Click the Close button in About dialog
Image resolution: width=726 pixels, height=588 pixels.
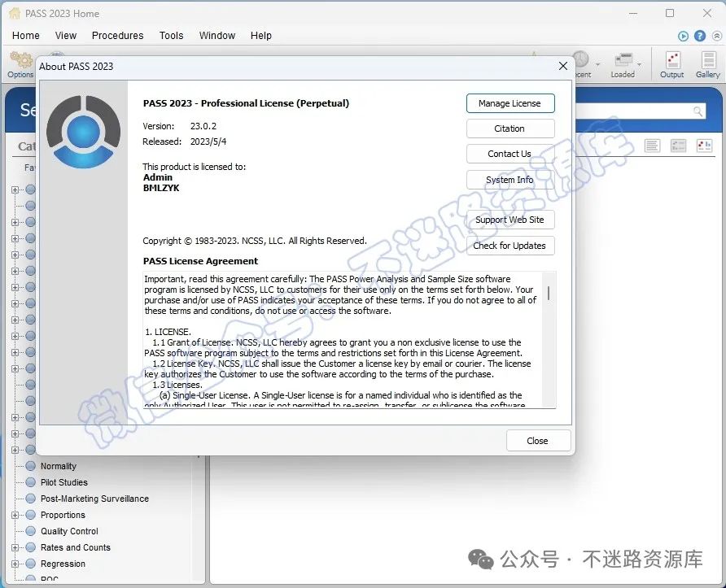pos(538,441)
